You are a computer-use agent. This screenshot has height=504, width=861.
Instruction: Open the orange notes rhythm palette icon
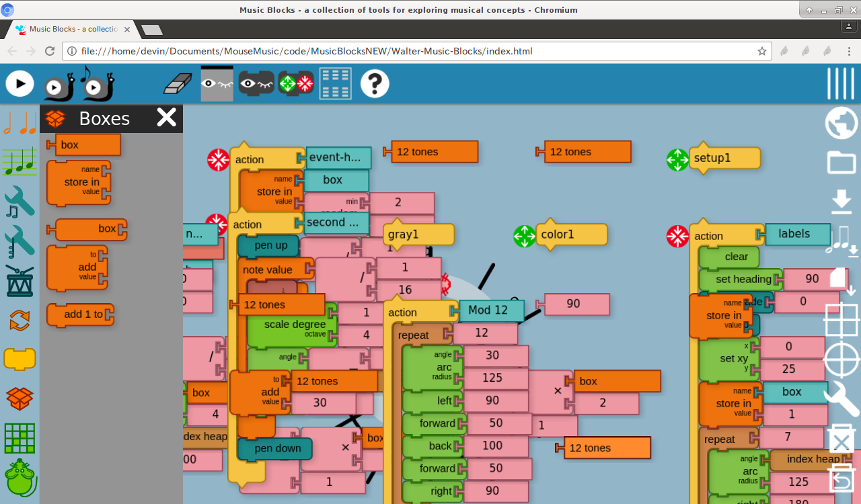tap(20, 123)
